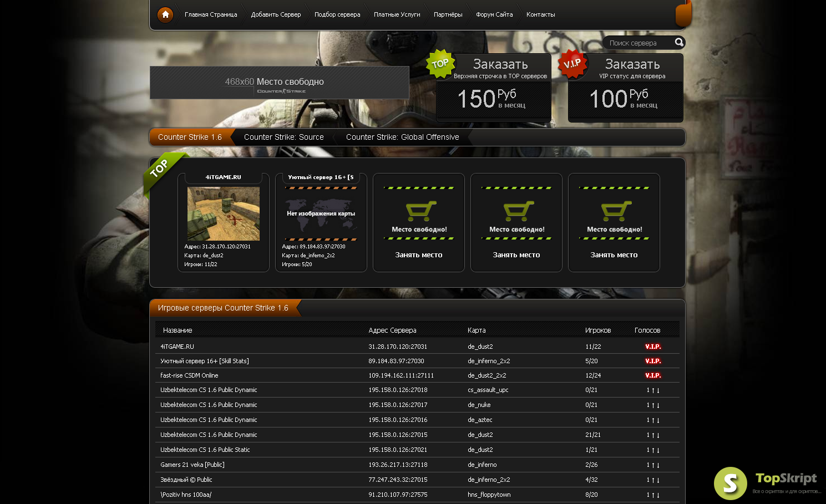826x504 pixels.
Task: Open Платные Услуги menu item
Action: point(397,14)
